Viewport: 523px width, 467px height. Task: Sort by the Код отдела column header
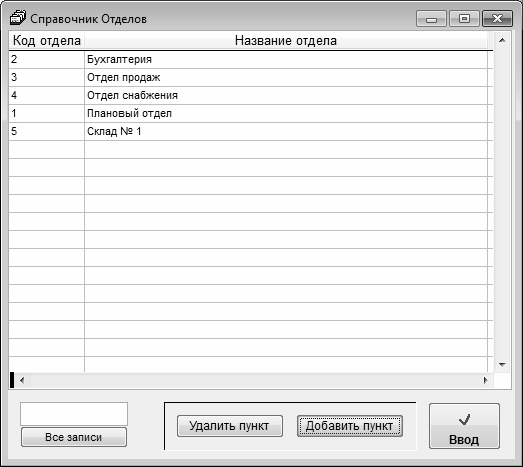47,41
